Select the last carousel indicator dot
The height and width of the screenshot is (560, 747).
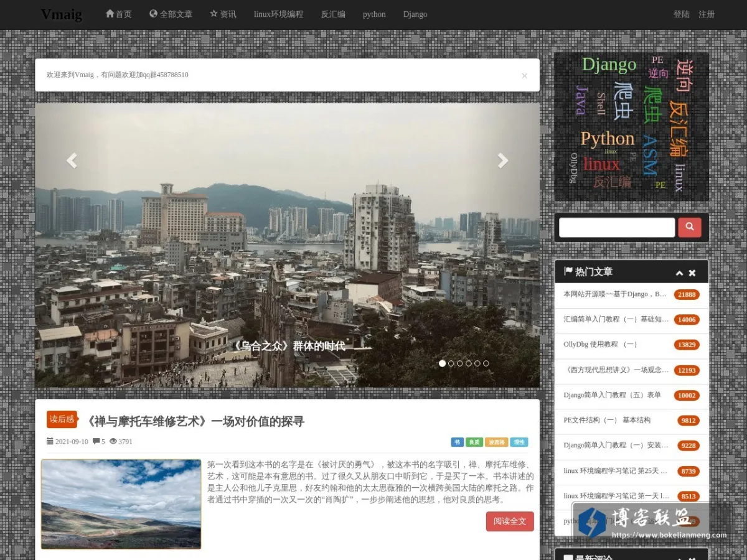486,363
